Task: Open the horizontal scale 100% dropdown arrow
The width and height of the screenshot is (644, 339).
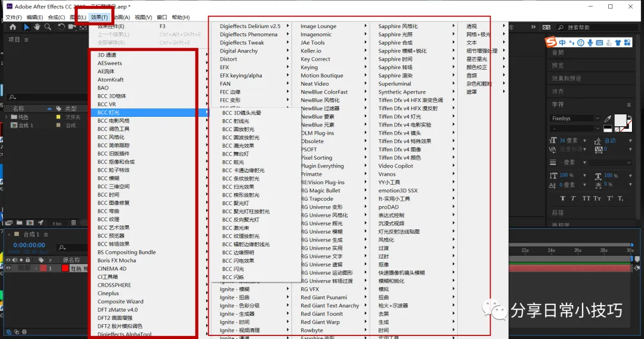Action: tap(630, 176)
